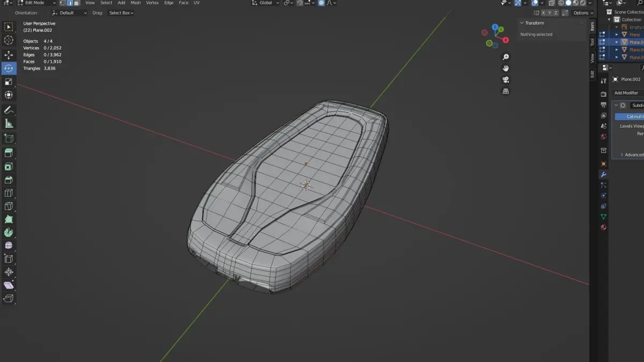Select the Annotate tool
The width and height of the screenshot is (644, 362).
coord(9,110)
